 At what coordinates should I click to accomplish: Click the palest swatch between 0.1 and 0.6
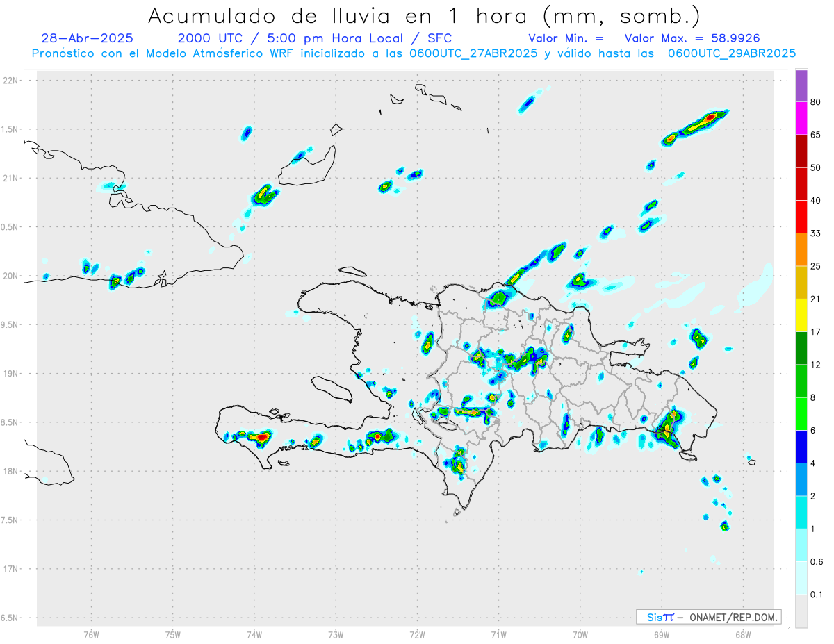pos(801,578)
